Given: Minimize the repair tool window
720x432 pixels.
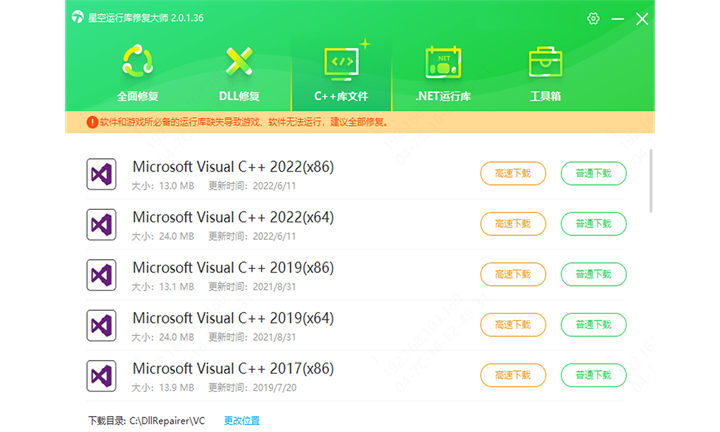Looking at the screenshot, I should click(x=618, y=19).
